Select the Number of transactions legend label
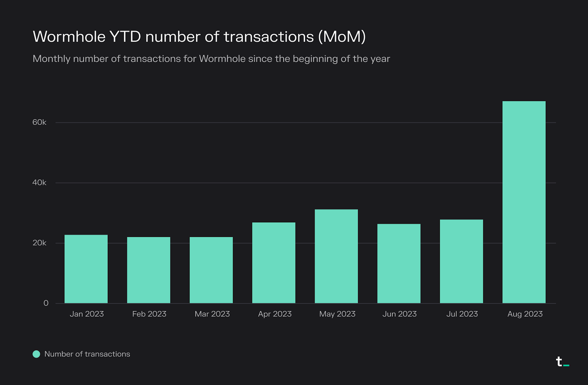Image resolution: width=588 pixels, height=385 pixels. pos(87,354)
